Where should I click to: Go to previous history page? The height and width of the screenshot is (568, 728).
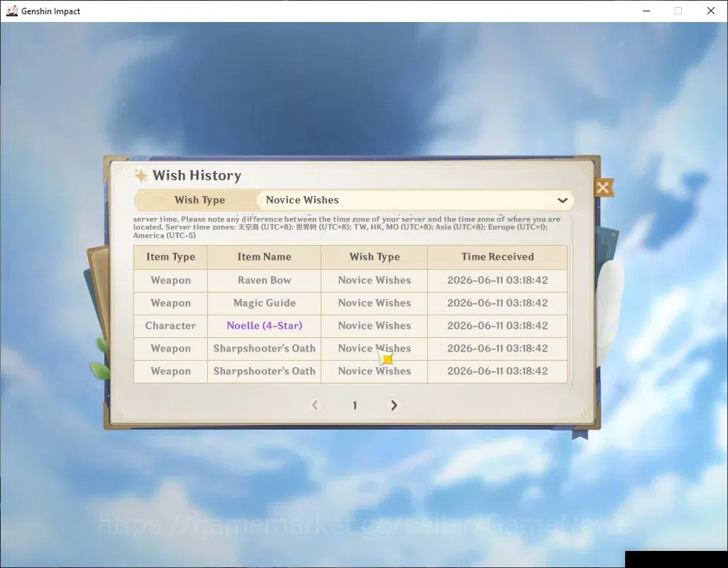315,405
